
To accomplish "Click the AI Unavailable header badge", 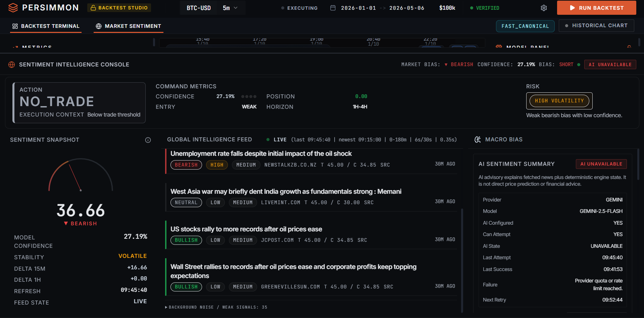I will pyautogui.click(x=610, y=64).
